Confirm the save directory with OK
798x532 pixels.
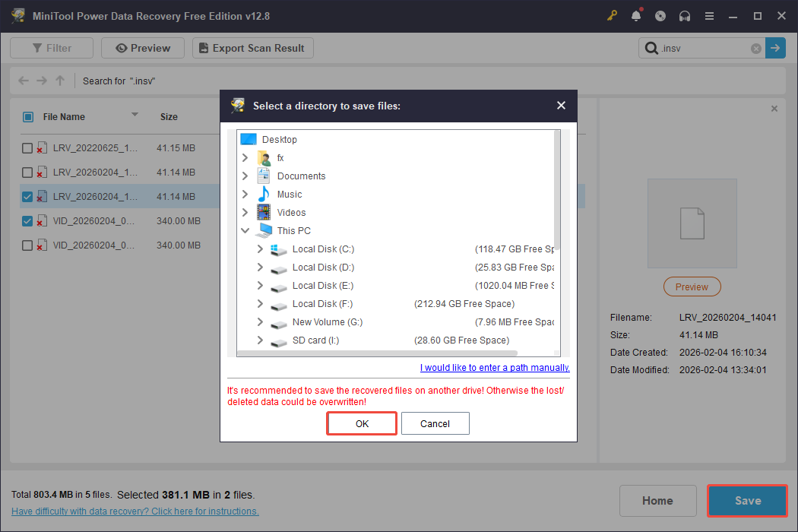pos(361,423)
